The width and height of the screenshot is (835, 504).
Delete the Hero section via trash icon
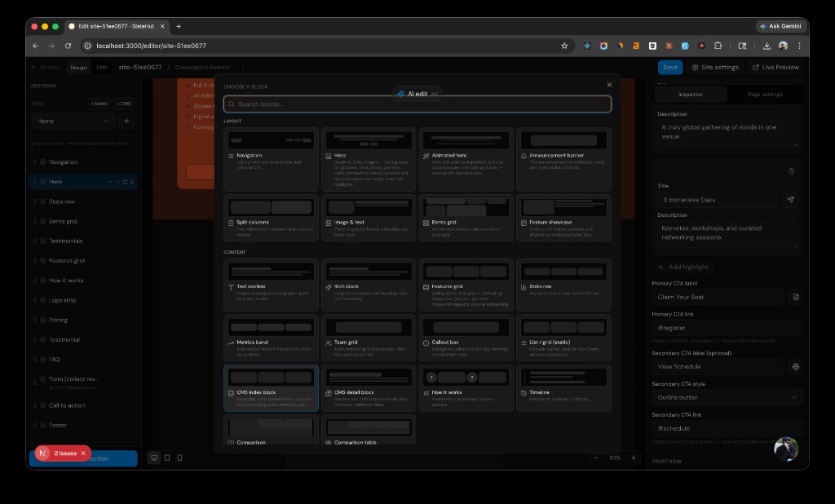(x=133, y=182)
